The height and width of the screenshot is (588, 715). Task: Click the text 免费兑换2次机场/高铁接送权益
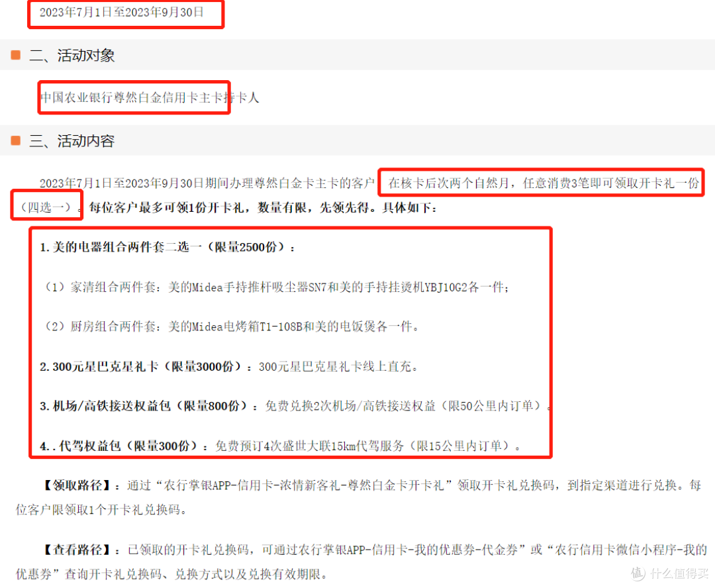tap(350, 406)
